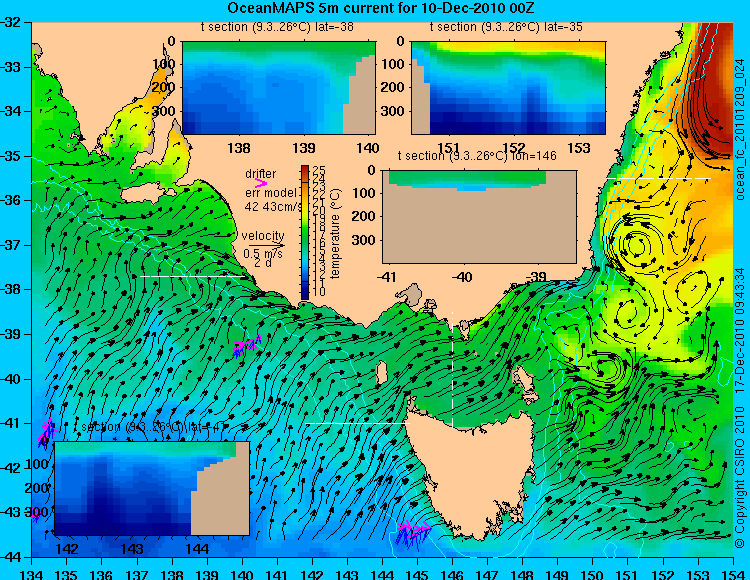Click the temperature color bar scale
750x580 pixels.
click(x=305, y=232)
